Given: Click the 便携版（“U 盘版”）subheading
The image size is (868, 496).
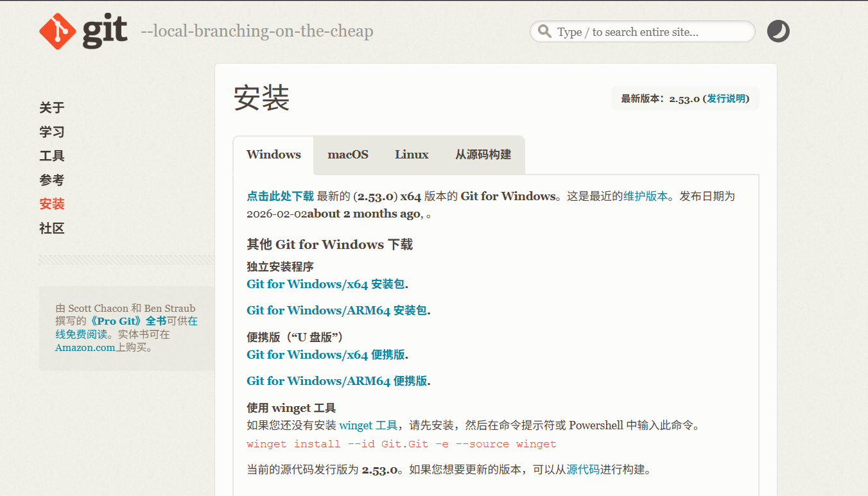Looking at the screenshot, I should pyautogui.click(x=295, y=338).
